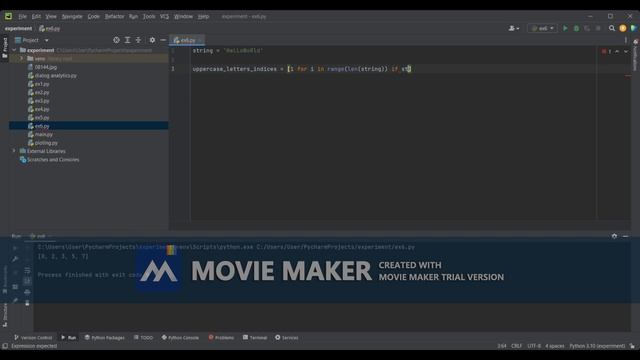Hide the Run tool window minus icon
Image resolution: width=640 pixels, height=360 pixels.
pyautogui.click(x=625, y=236)
